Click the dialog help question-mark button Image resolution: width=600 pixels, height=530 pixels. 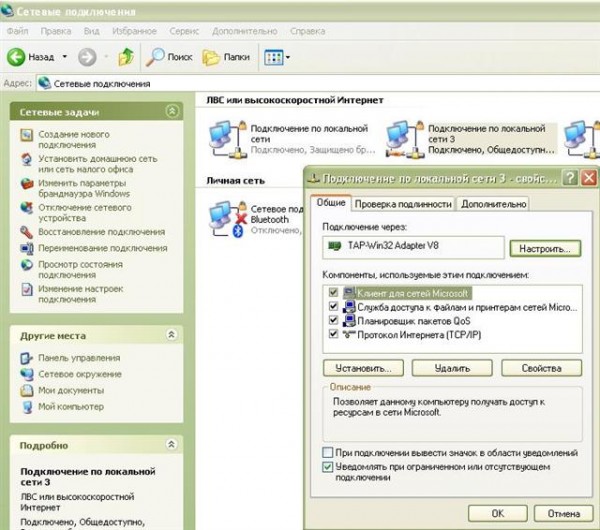pyautogui.click(x=570, y=178)
